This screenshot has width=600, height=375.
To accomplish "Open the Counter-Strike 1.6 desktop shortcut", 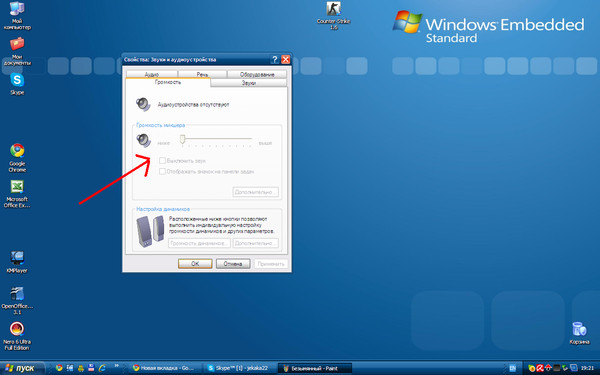I will point(333,15).
